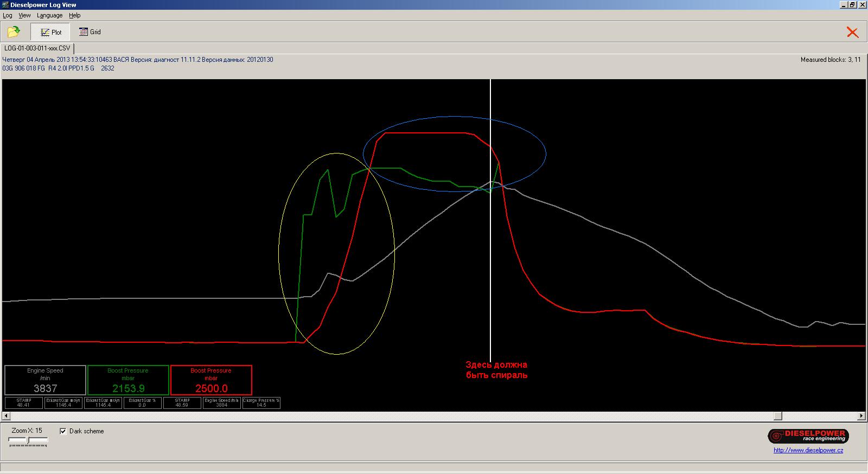Open the www.dieselpower.cz link

pyautogui.click(x=808, y=450)
